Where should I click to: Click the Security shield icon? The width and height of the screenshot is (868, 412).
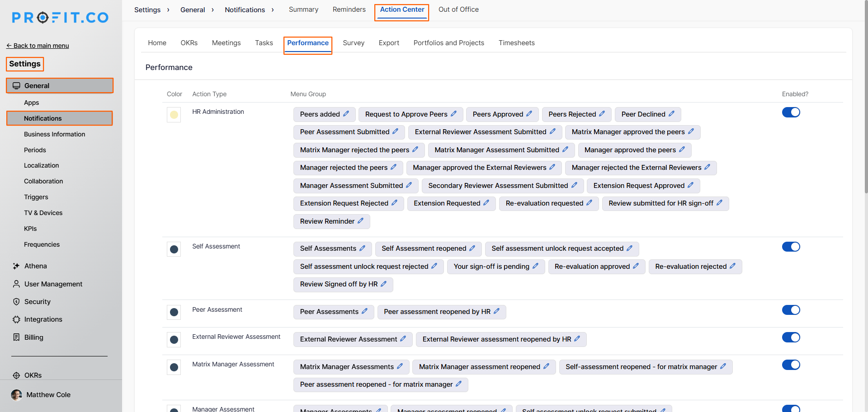(x=16, y=302)
